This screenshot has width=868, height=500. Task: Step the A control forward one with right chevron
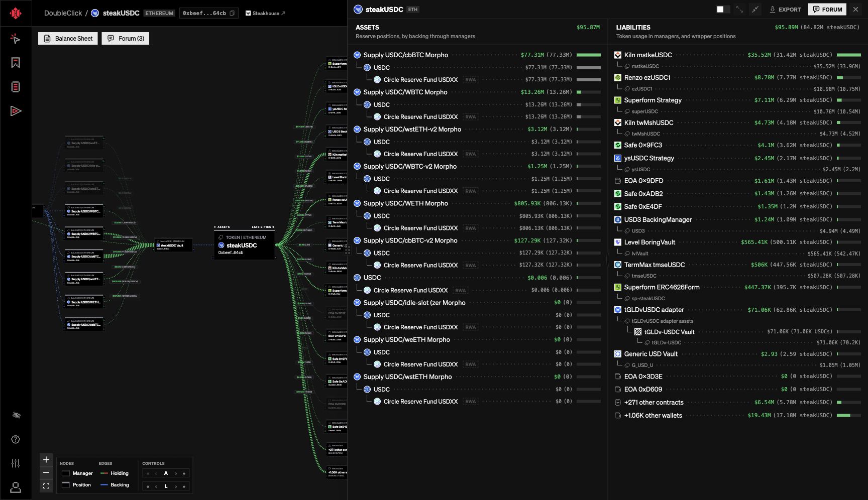click(176, 473)
